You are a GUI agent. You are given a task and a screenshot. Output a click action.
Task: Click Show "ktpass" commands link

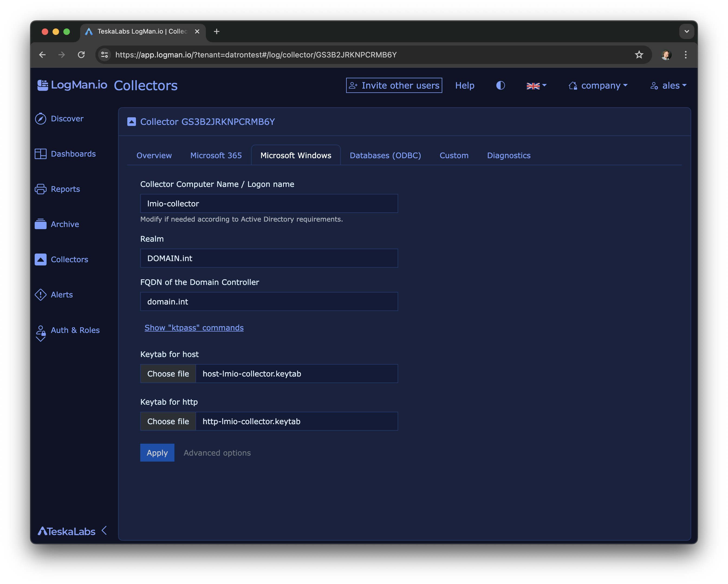point(194,328)
